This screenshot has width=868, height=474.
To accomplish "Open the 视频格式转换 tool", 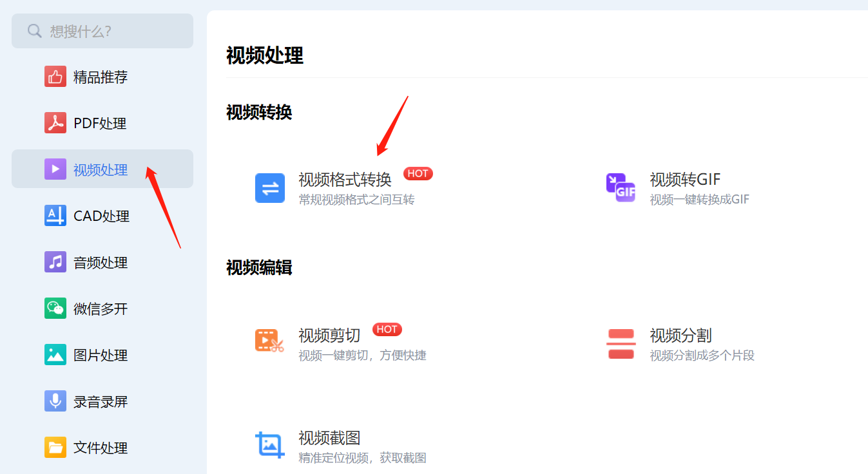I will click(x=346, y=179).
